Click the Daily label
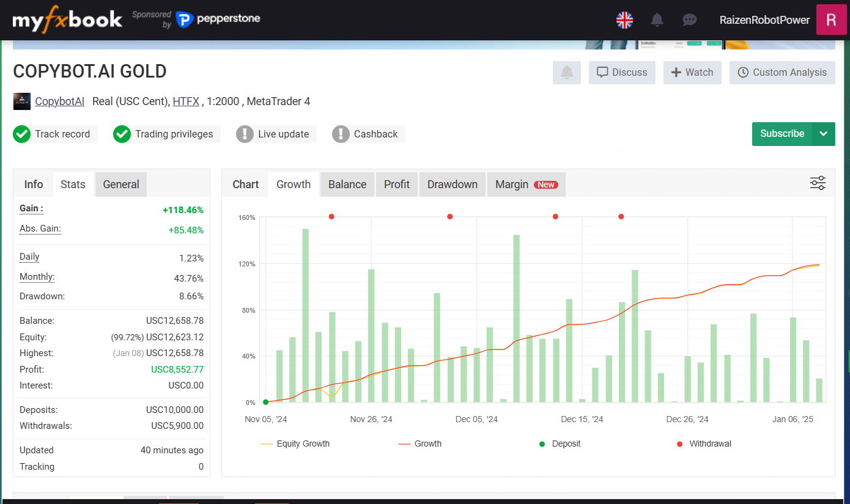This screenshot has width=850, height=504. pyautogui.click(x=29, y=257)
